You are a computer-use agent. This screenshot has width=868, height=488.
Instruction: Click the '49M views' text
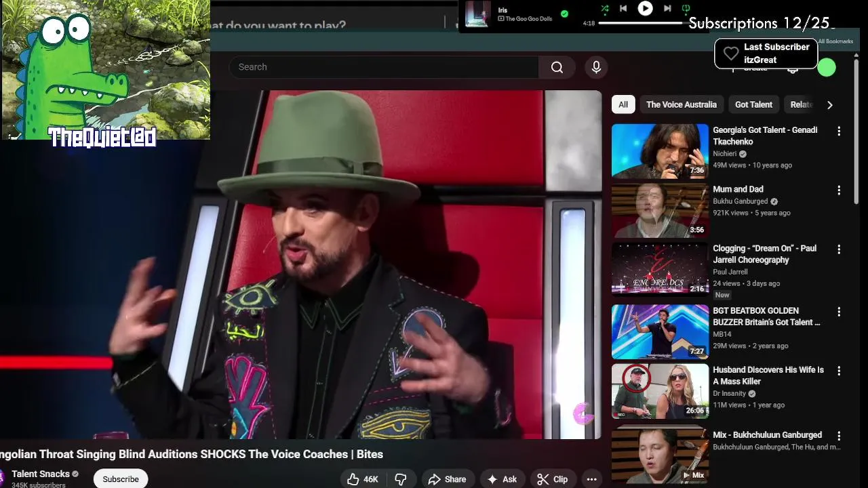pyautogui.click(x=729, y=165)
